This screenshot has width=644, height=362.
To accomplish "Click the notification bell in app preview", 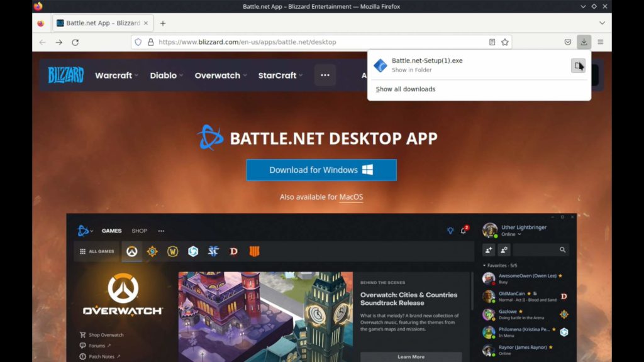I will [464, 230].
